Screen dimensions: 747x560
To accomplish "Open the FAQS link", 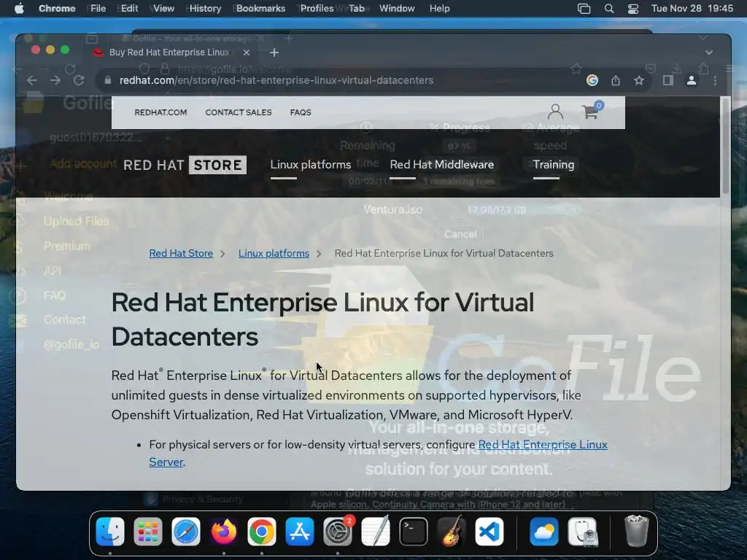I will (301, 112).
